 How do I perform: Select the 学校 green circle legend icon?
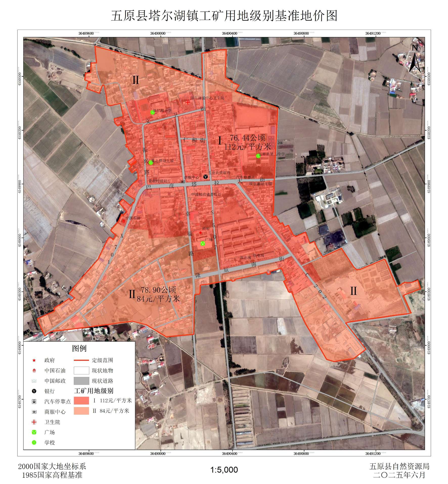[34, 443]
